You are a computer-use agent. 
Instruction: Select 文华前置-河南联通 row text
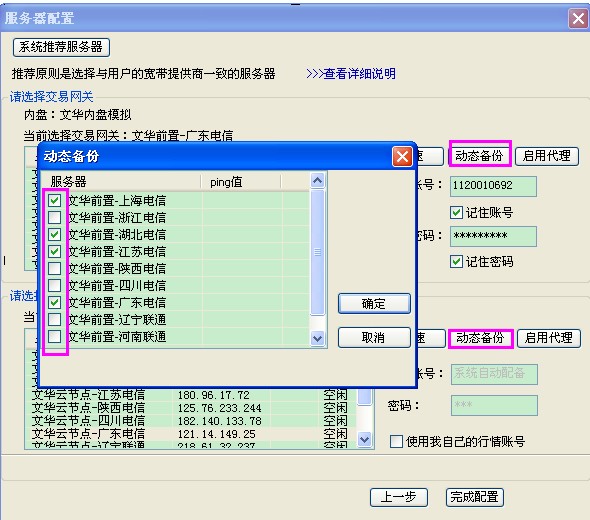117,336
